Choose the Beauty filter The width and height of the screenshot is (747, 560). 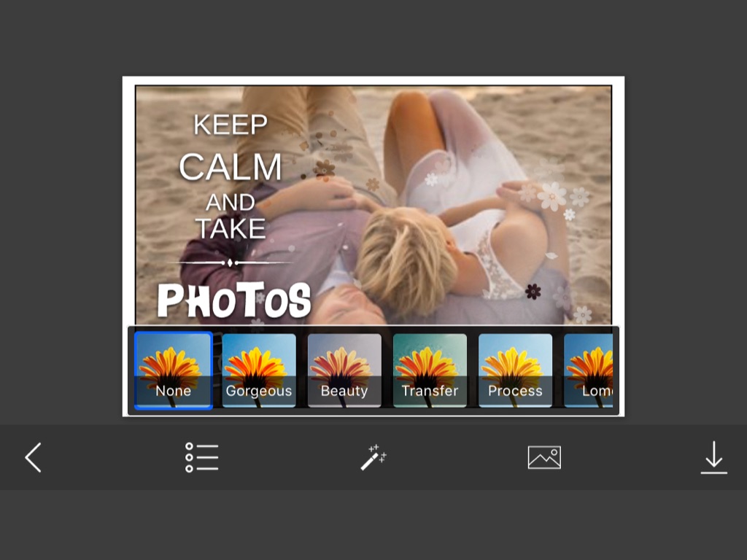pos(344,370)
